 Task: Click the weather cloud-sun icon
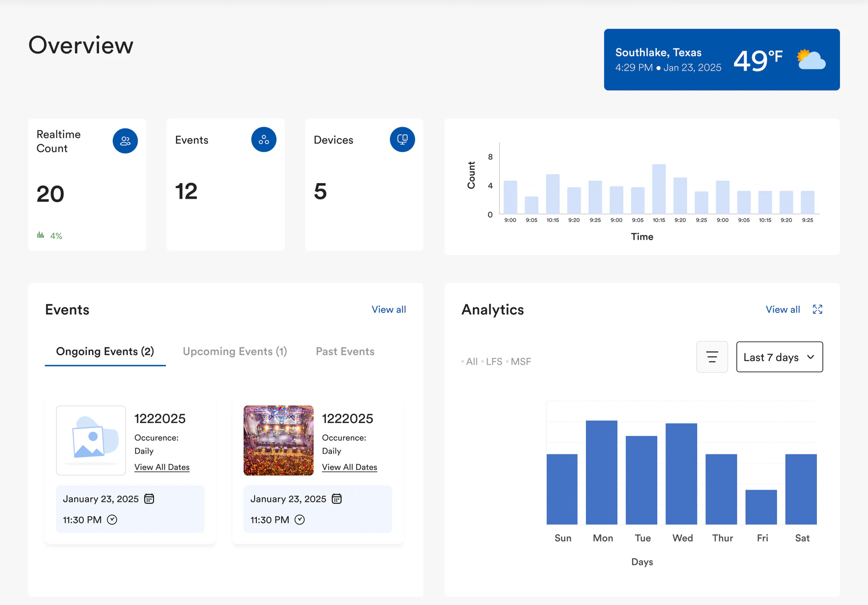(811, 60)
